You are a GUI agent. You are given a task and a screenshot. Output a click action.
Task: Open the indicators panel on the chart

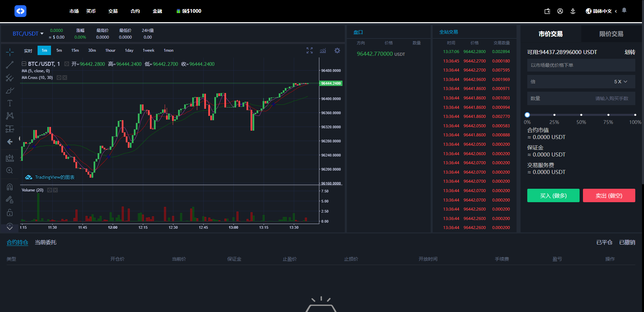click(323, 50)
